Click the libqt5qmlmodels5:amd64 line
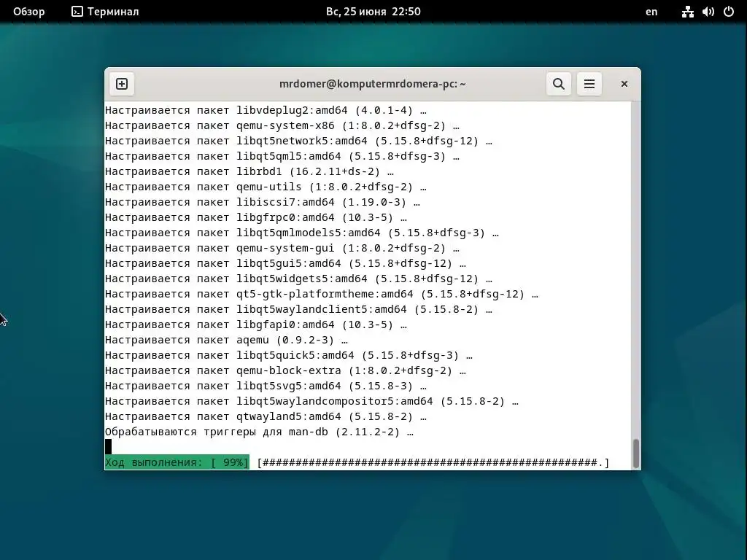The width and height of the screenshot is (747, 560). 301,233
